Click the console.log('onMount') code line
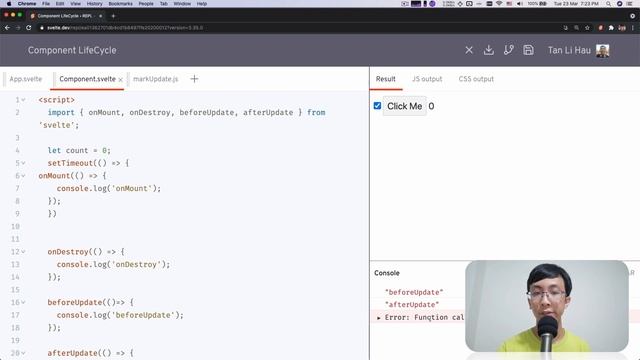 [109, 189]
